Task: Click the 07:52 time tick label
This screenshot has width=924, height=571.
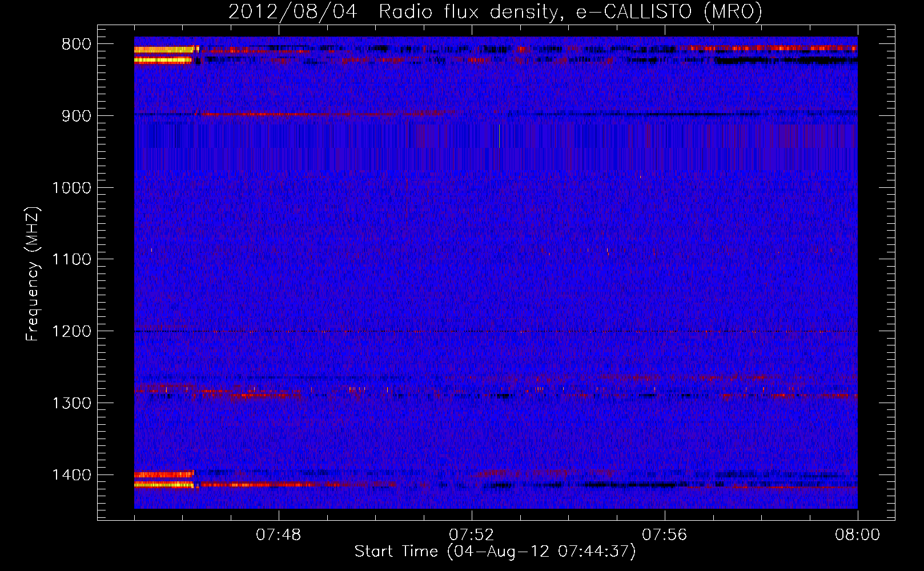Action: click(x=472, y=535)
